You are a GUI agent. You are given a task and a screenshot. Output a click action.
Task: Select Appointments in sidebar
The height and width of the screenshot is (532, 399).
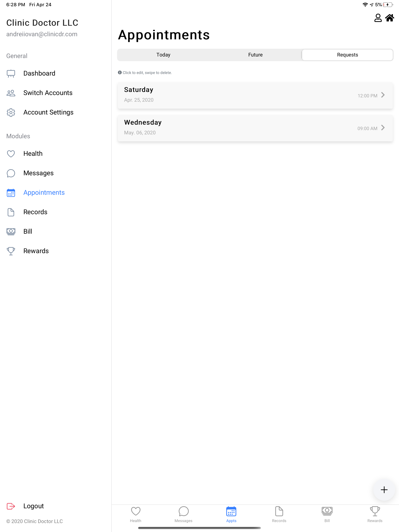pos(44,193)
